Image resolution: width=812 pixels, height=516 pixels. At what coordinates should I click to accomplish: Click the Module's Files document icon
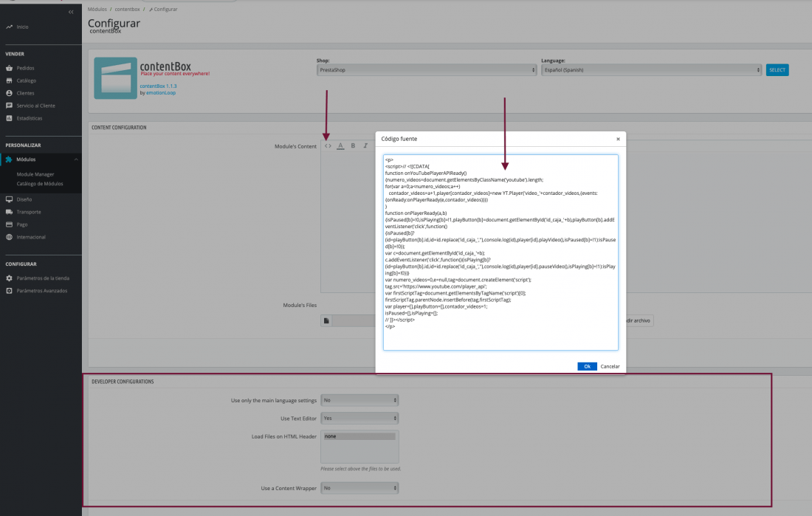click(x=326, y=320)
